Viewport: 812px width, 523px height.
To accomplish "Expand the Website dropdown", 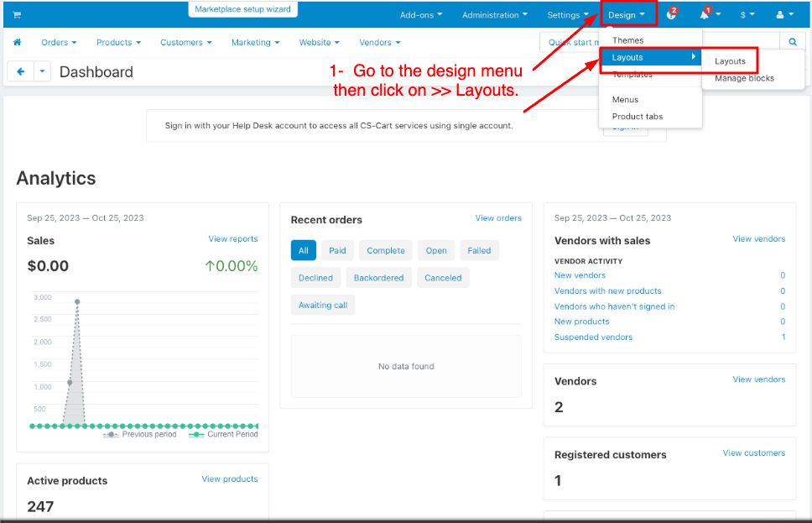I will pyautogui.click(x=319, y=43).
